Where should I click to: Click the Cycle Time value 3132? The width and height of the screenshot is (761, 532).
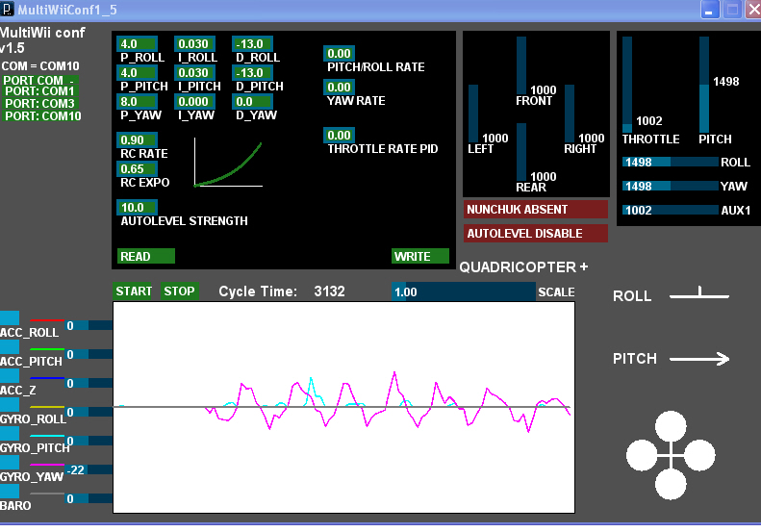tap(329, 291)
